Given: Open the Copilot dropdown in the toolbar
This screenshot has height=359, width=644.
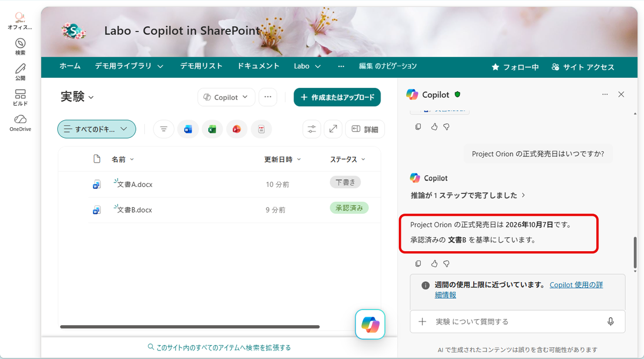Looking at the screenshot, I should 226,97.
